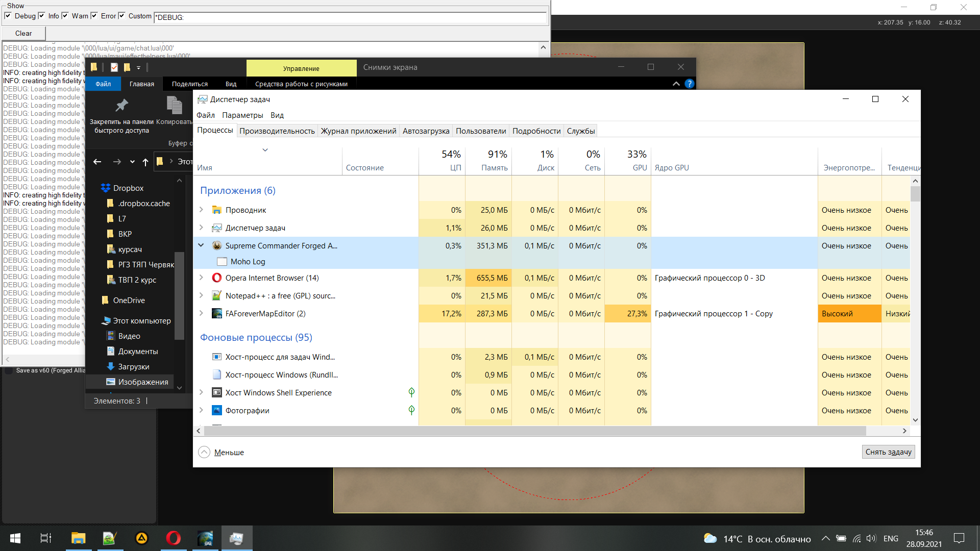Expand the Проводник process row
Image resolution: width=980 pixels, height=551 pixels.
201,210
